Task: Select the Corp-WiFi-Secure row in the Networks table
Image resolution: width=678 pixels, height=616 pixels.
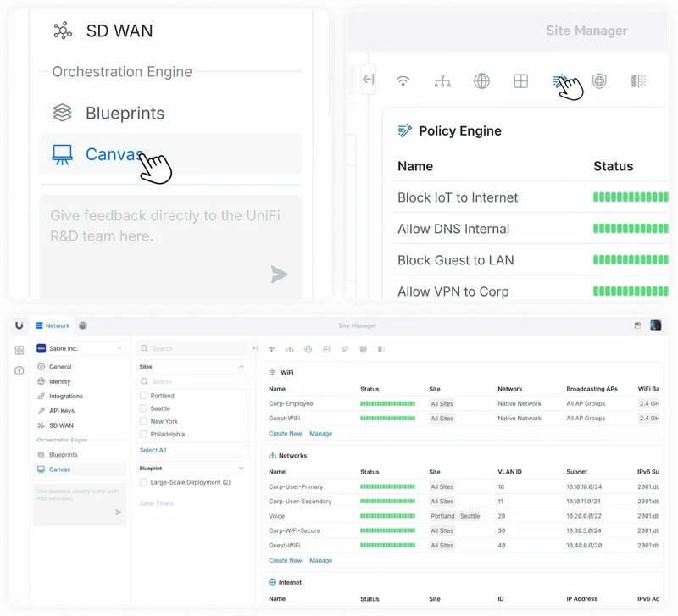Action: coord(464,530)
